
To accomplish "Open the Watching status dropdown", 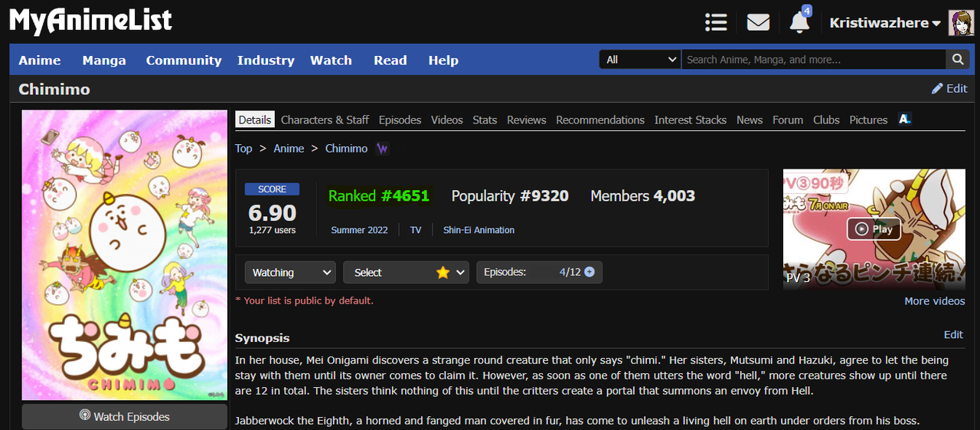I will coord(290,272).
